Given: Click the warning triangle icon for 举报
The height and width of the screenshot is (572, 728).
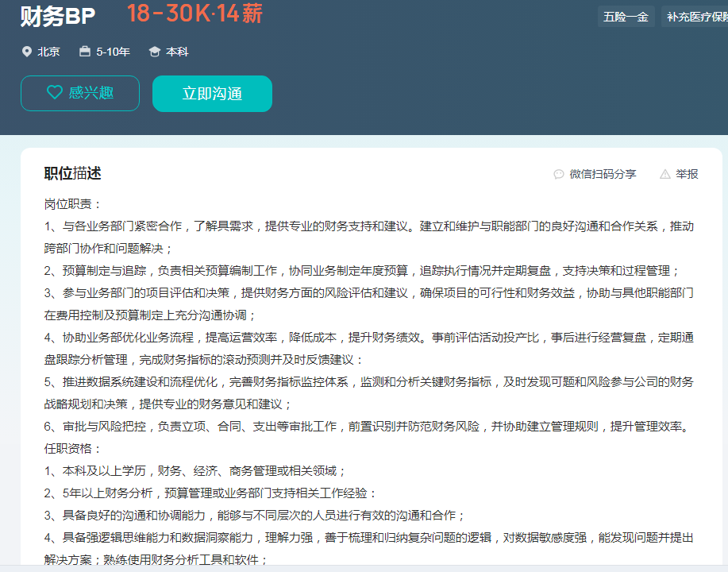Looking at the screenshot, I should (665, 174).
